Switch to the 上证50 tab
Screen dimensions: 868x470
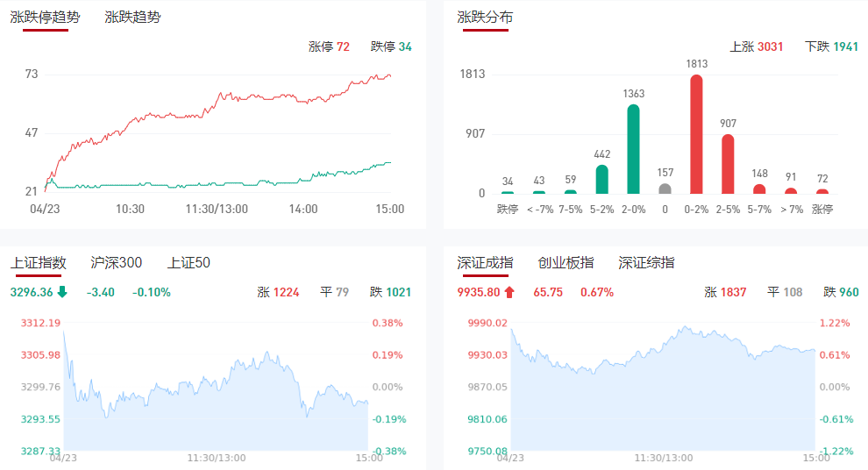pos(189,263)
